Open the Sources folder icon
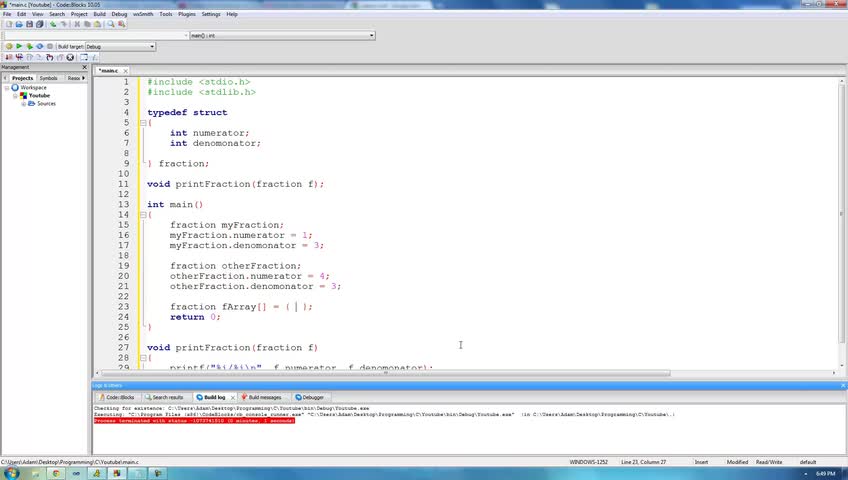The image size is (848, 480). point(31,103)
